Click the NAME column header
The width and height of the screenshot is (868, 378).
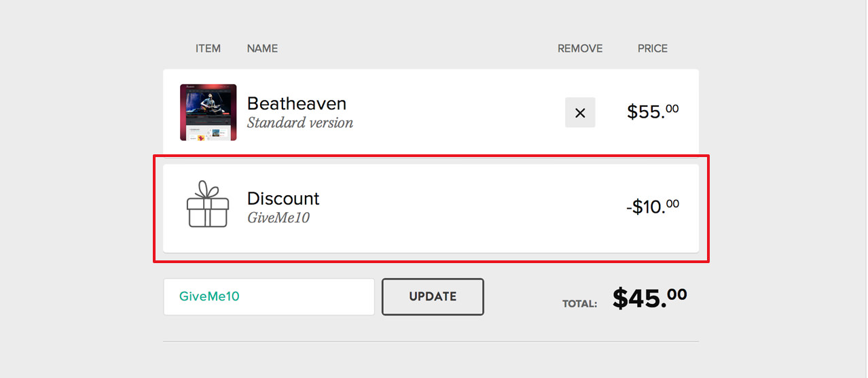click(262, 48)
